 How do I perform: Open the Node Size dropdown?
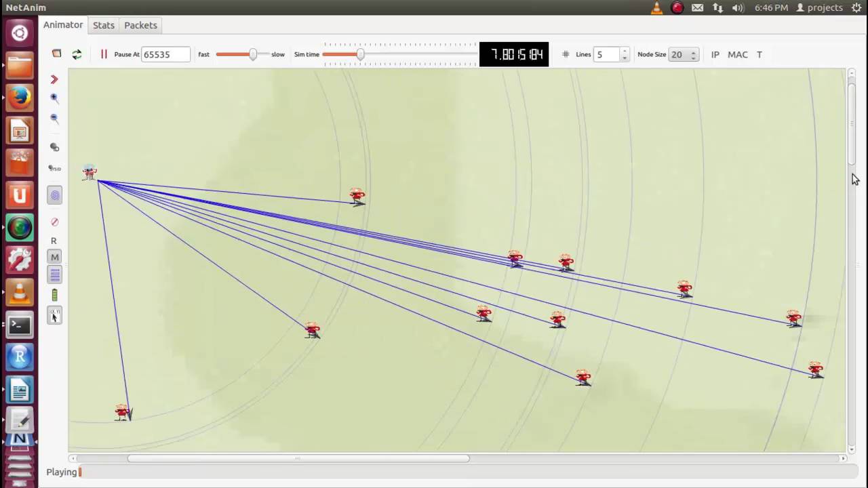tap(684, 54)
